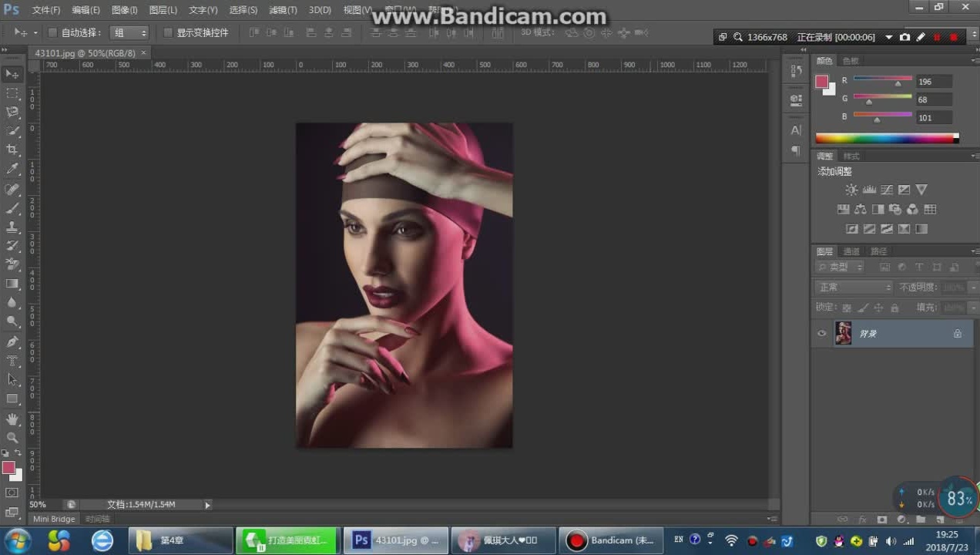The height and width of the screenshot is (555, 980).
Task: Select the Lasso tool
Action: pos(12,112)
